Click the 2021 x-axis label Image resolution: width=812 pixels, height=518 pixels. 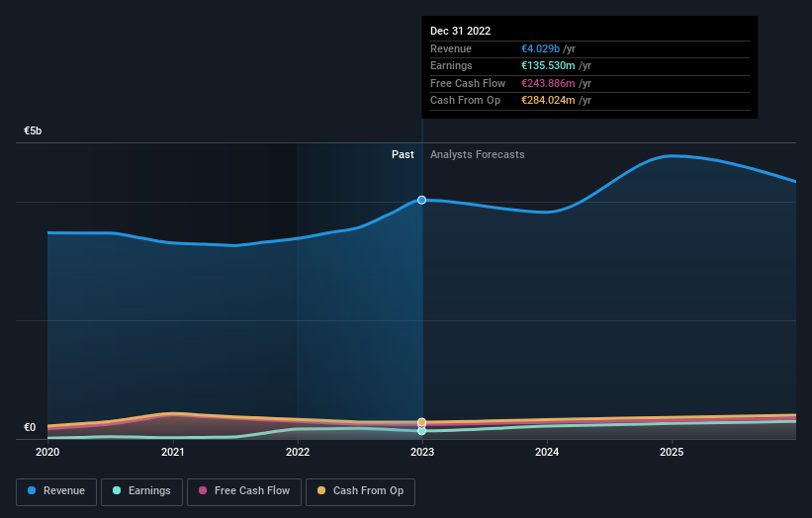pyautogui.click(x=172, y=452)
